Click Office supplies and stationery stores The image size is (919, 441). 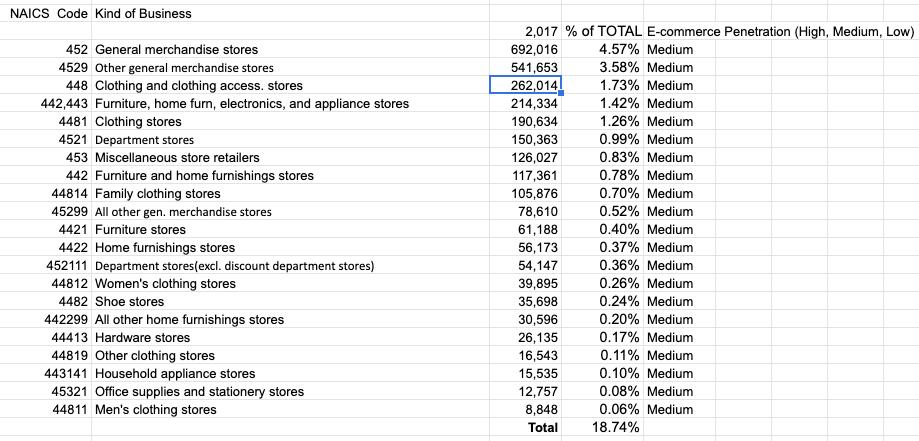[x=290, y=392]
